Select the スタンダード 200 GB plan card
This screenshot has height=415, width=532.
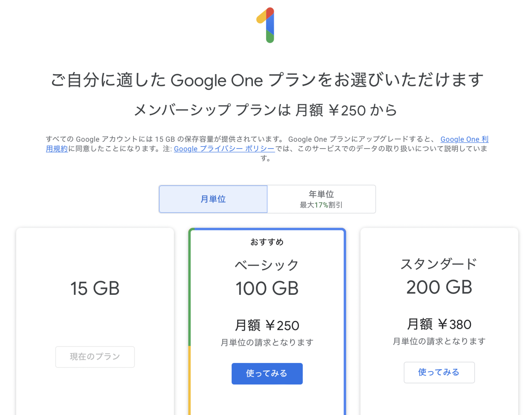coord(439,288)
